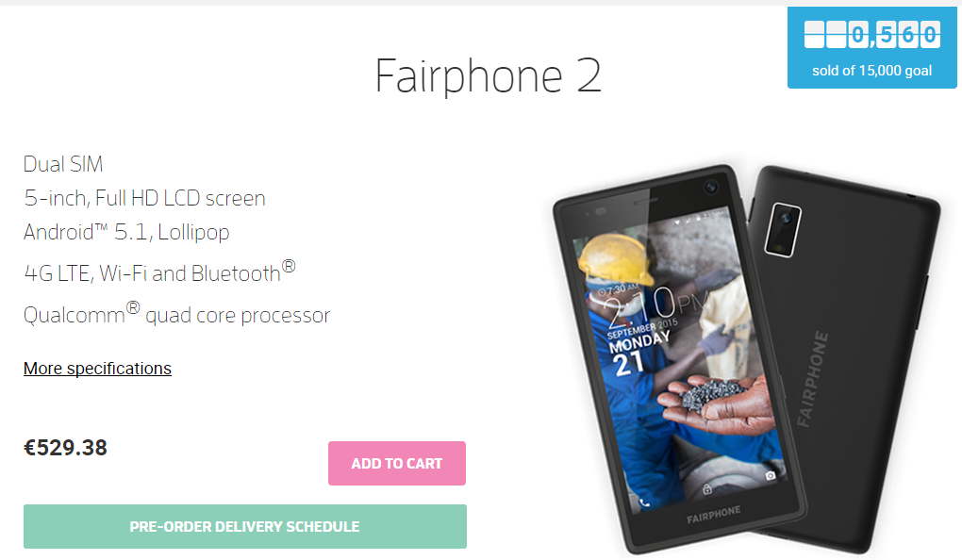Click the FAIRPHONE logo below the phone screen
Image resolution: width=962 pixels, height=560 pixels.
(714, 515)
